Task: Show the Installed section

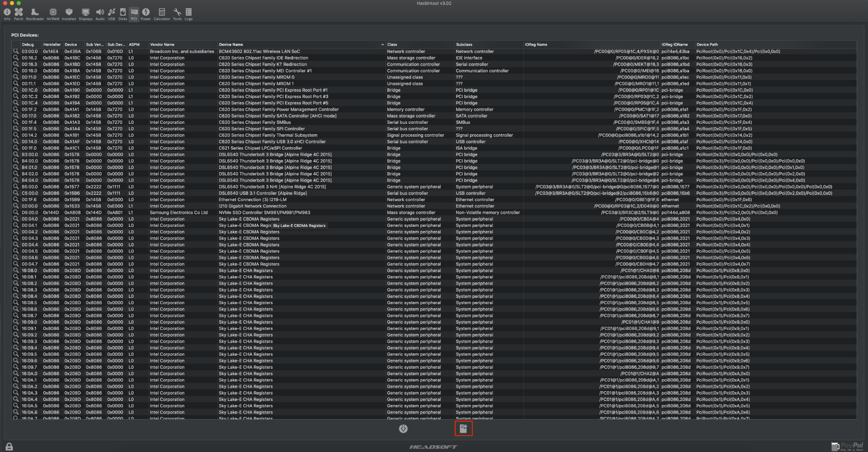Action: [69, 14]
